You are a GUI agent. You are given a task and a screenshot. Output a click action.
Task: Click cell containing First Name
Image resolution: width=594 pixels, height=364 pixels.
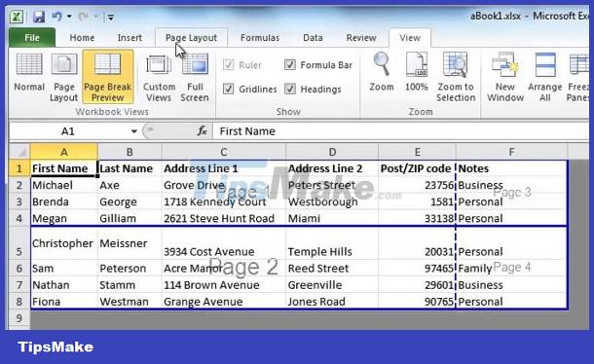click(x=63, y=168)
